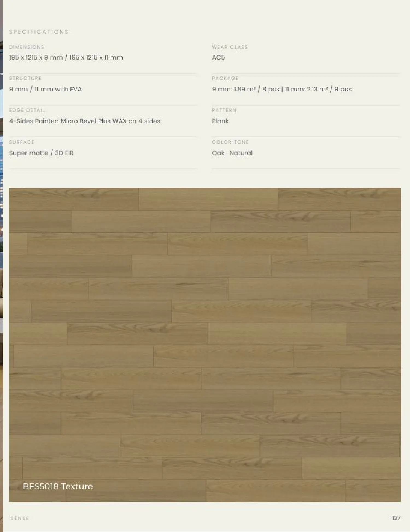410x532 pixels.
Task: Select the package value '9 mm: 1.89 m² / 8 pcs | 11 mm: 2.13 m² / 9 pcs'
Action: [x=282, y=89]
